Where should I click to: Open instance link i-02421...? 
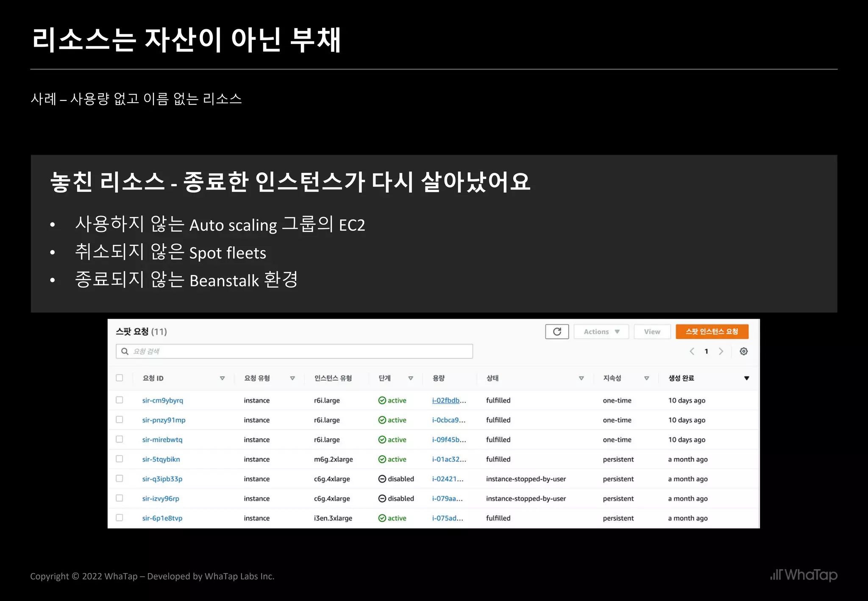(448, 479)
